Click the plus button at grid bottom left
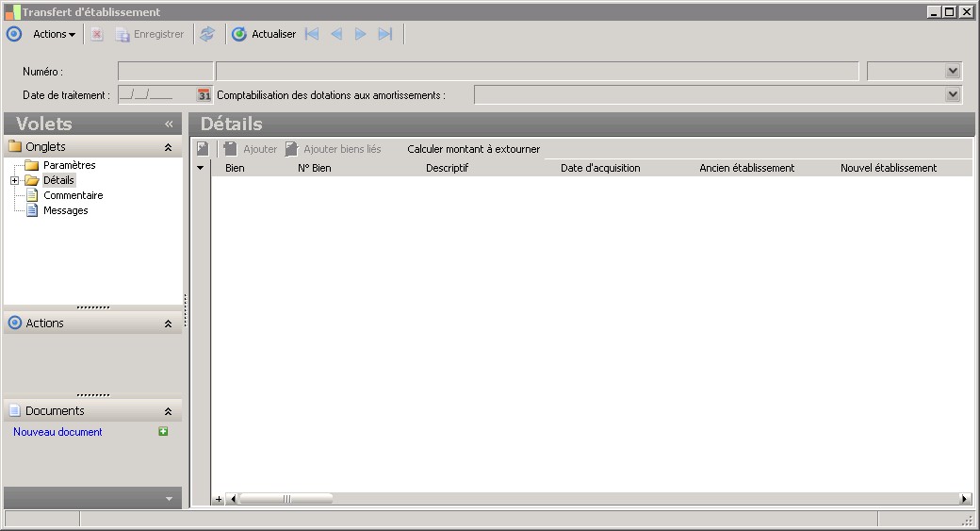This screenshot has height=531, width=980. point(218,499)
